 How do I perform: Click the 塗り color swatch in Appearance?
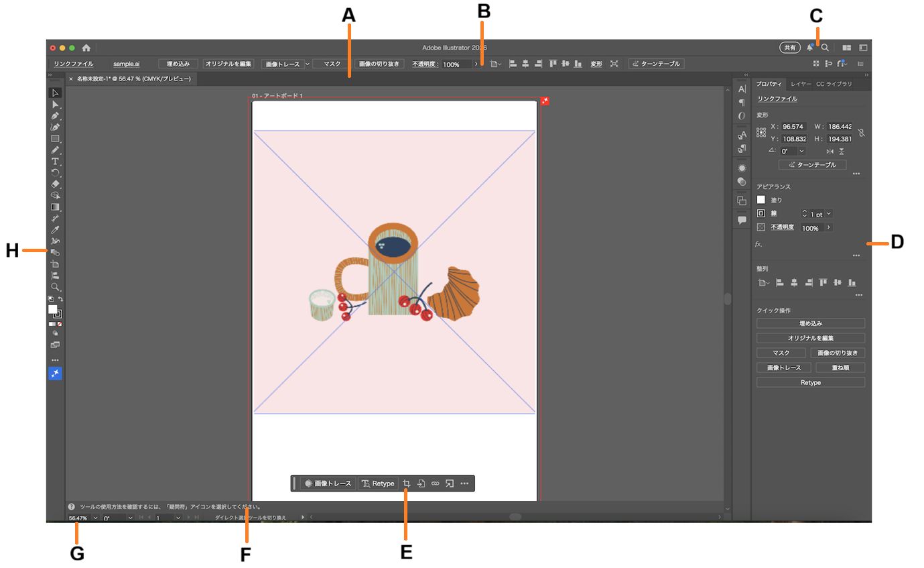point(761,199)
